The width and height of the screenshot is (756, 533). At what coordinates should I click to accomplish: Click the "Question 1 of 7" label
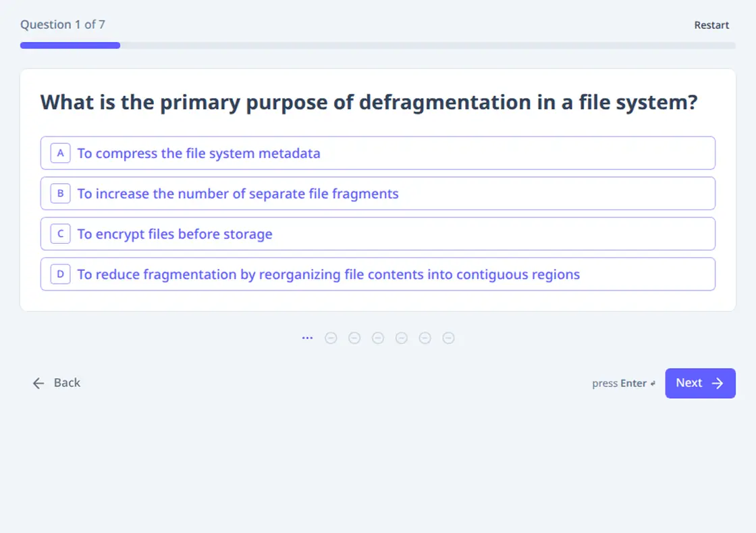pos(63,24)
